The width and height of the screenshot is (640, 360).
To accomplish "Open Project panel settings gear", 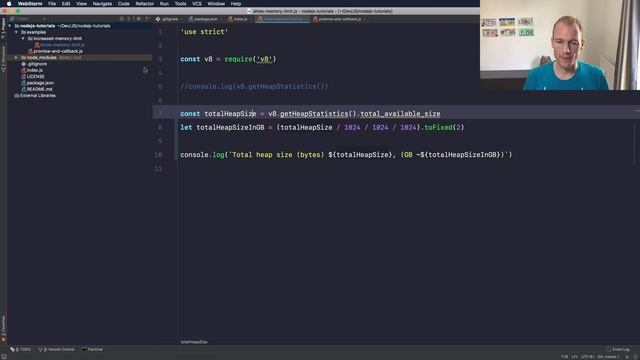I will click(139, 19).
